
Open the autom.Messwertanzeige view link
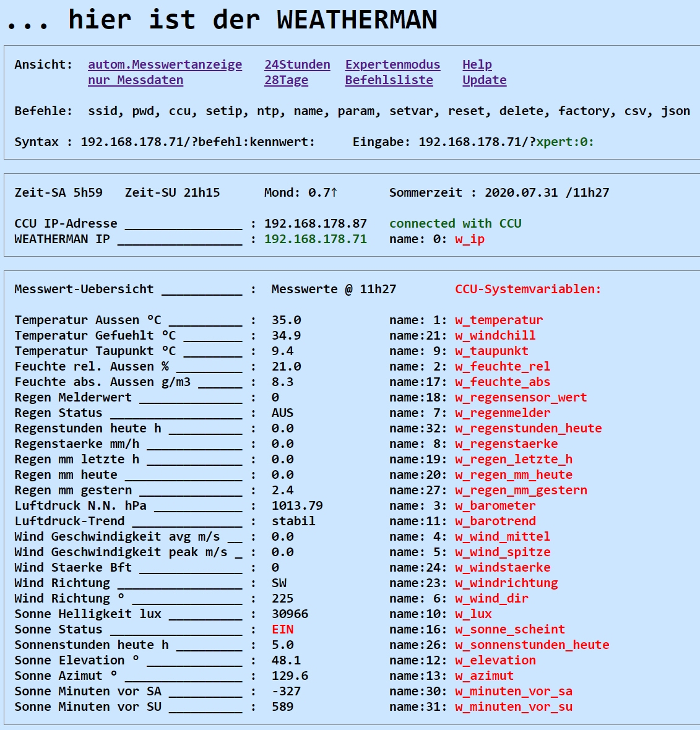click(x=165, y=65)
